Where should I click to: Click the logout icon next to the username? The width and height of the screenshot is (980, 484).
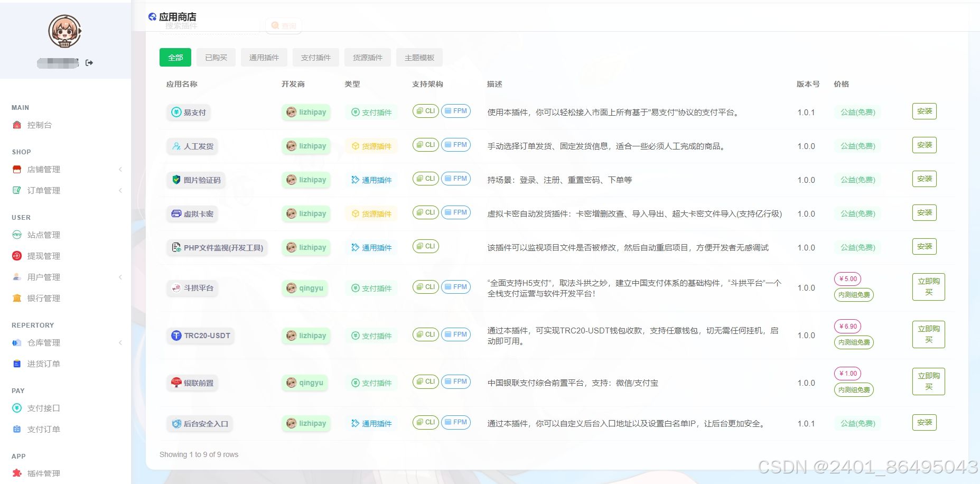coord(89,62)
